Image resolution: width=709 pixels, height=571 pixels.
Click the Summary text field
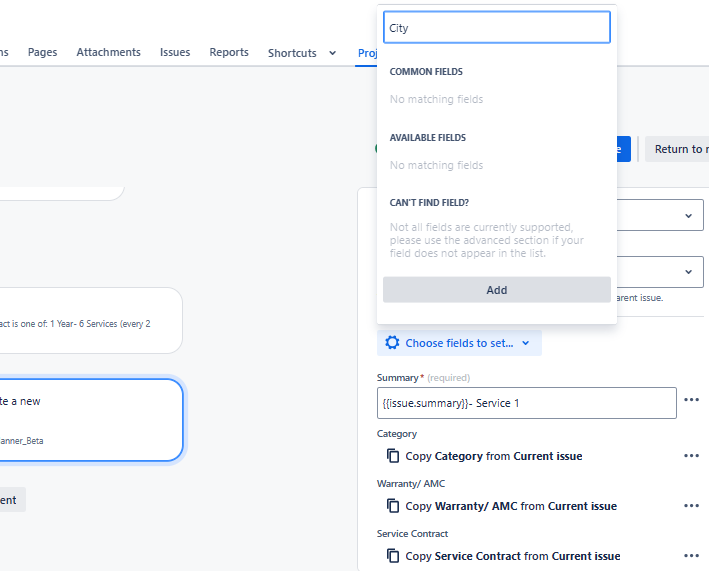click(x=526, y=403)
